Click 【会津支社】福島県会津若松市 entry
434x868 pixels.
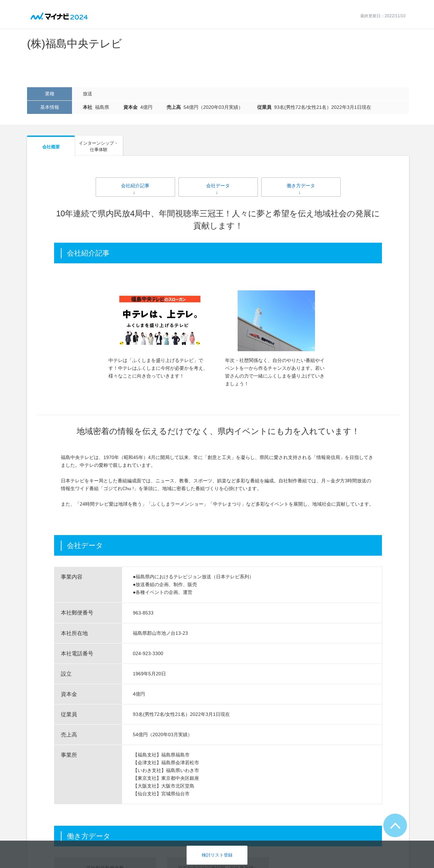[x=166, y=763]
